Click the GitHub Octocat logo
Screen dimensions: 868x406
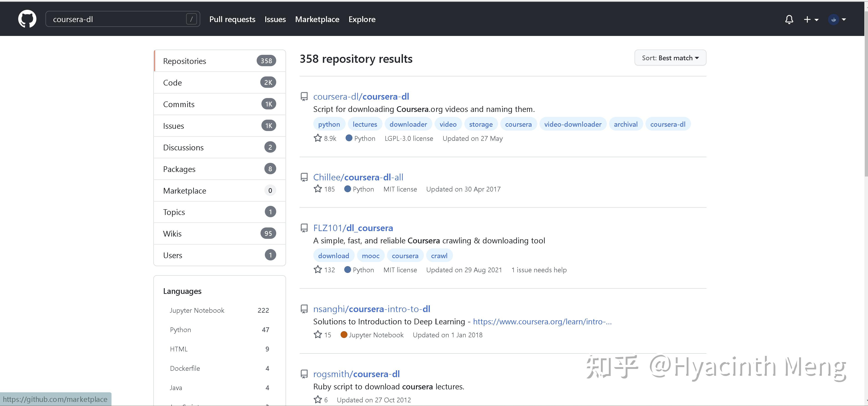pyautogui.click(x=27, y=19)
